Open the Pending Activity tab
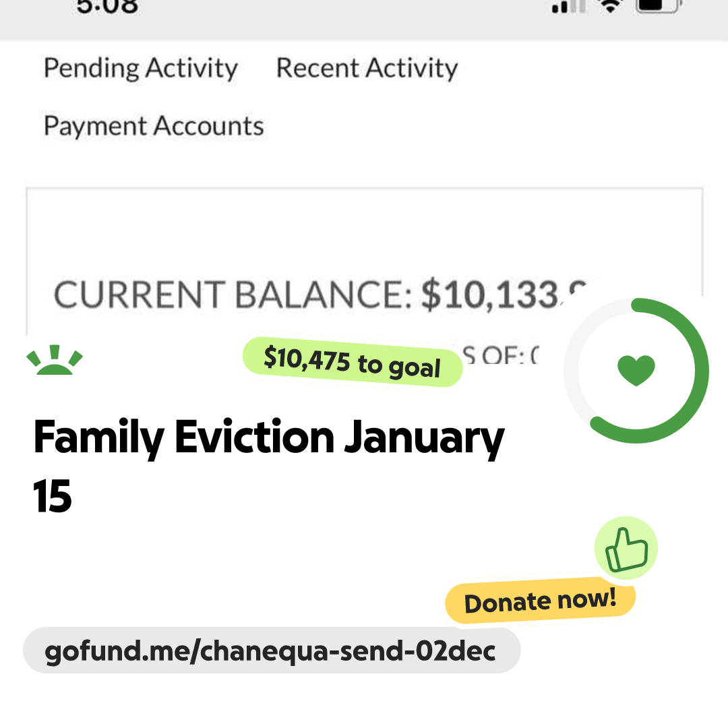Screen dimensions: 728x728 [140, 68]
